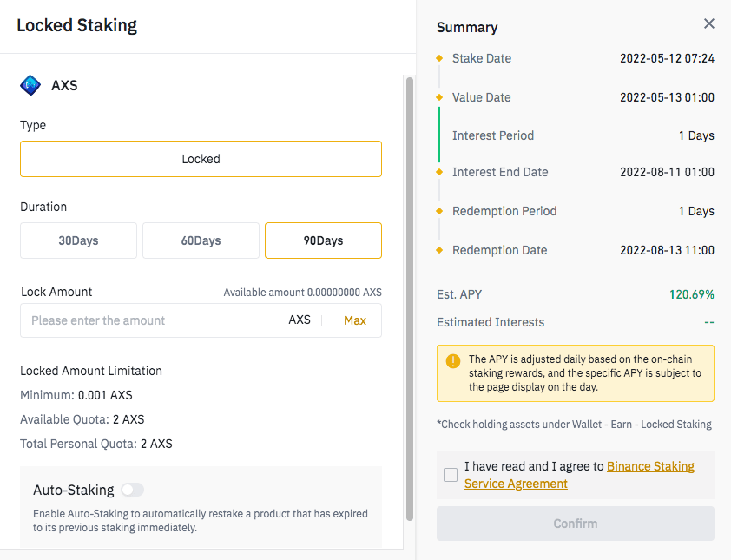Open the Binance Staking Service Agreement link
Image resolution: width=731 pixels, height=560 pixels.
pos(579,475)
